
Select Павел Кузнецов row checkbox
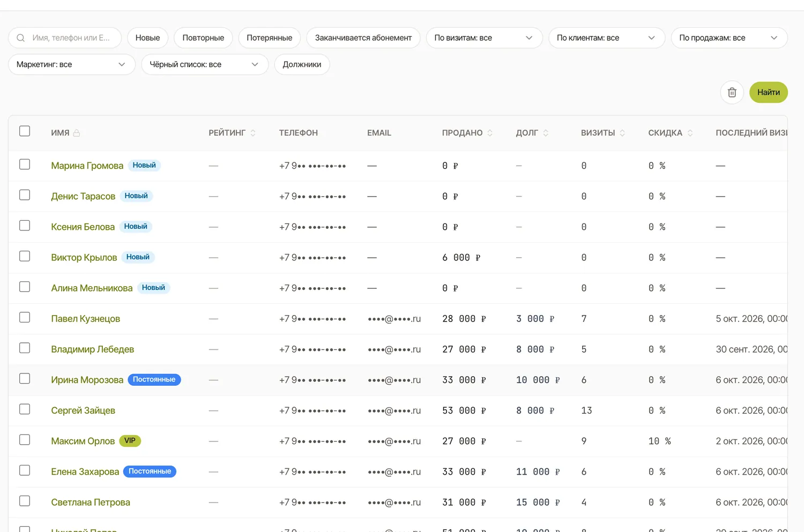coord(25,317)
